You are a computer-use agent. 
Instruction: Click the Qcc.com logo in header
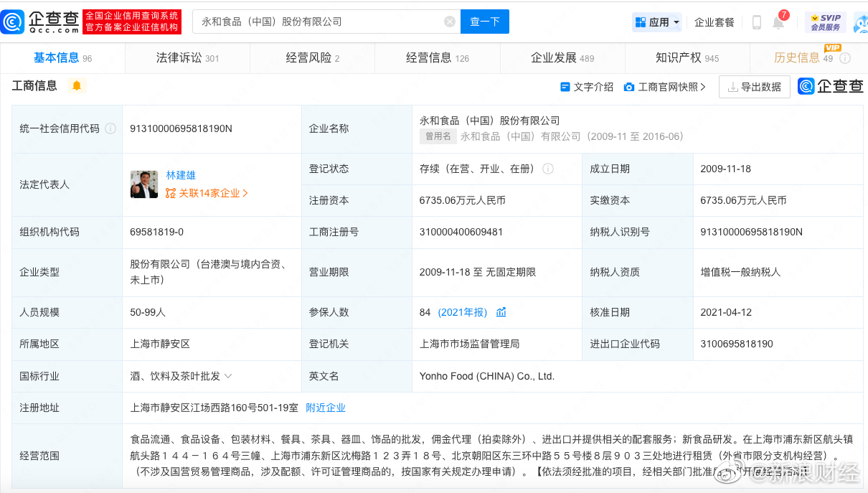(40, 22)
